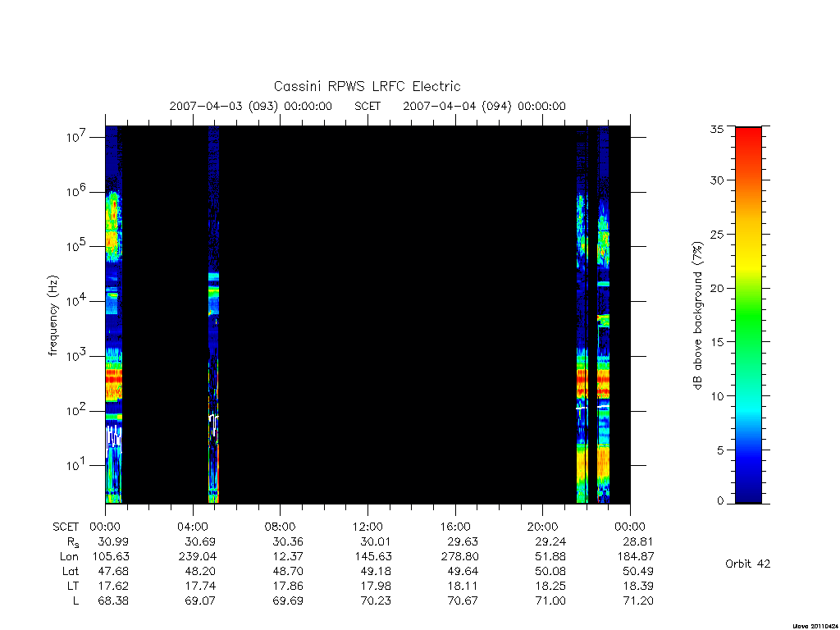Click the Rs value '30.69'
Screen dimensions: 840x630
click(200, 541)
